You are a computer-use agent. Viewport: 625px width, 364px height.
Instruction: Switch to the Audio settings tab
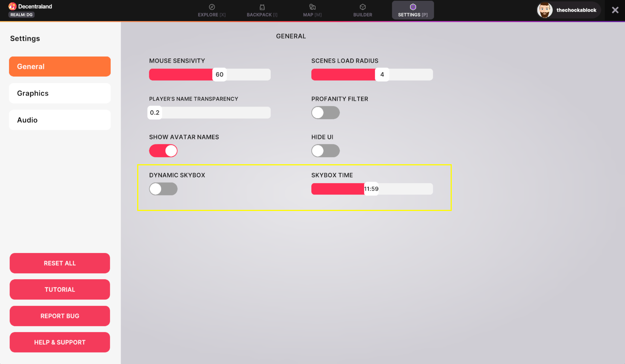(60, 120)
